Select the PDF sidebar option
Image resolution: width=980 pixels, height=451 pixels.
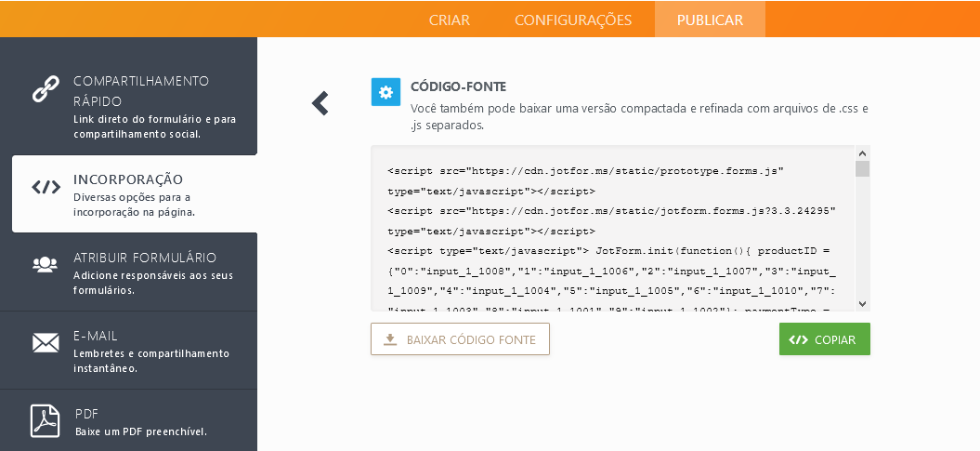click(x=139, y=421)
